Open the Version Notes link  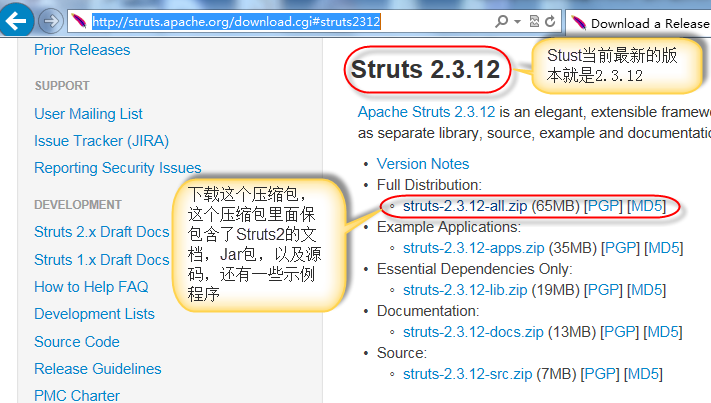point(423,164)
